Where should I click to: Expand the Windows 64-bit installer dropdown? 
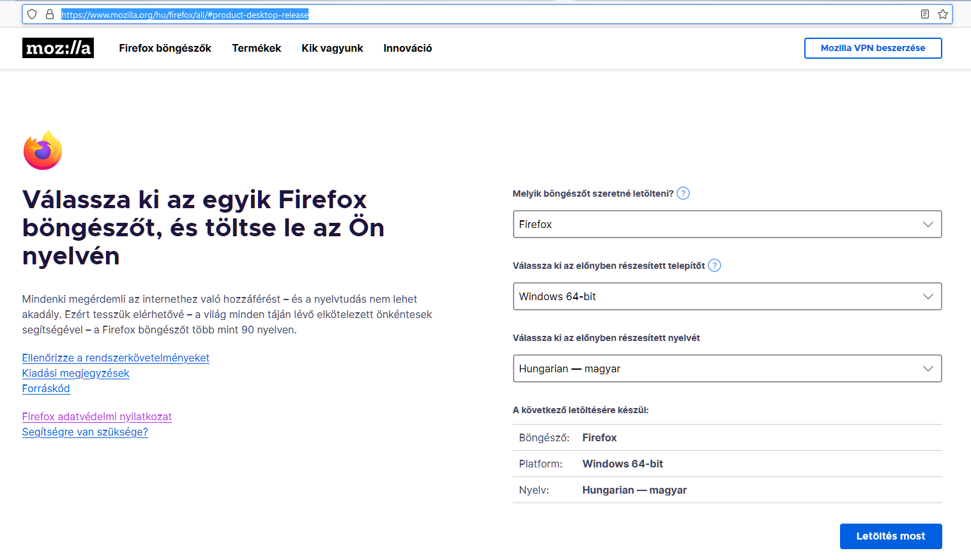[x=727, y=296]
